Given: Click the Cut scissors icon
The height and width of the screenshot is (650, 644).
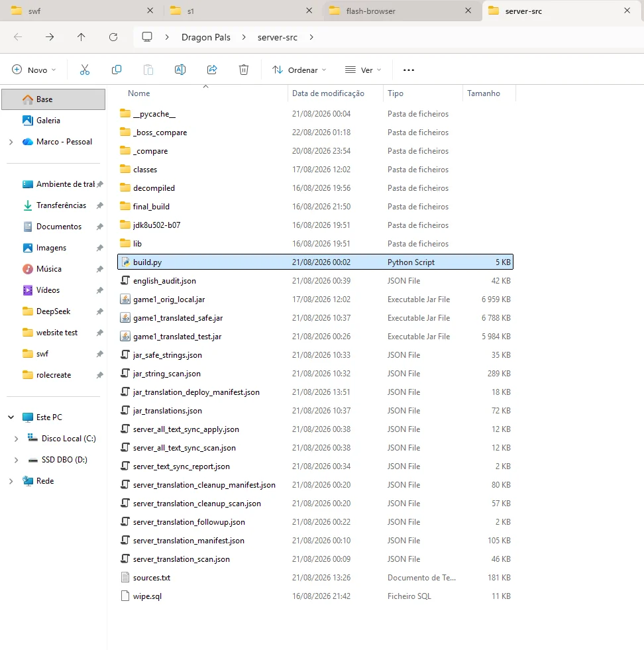Looking at the screenshot, I should (85, 70).
